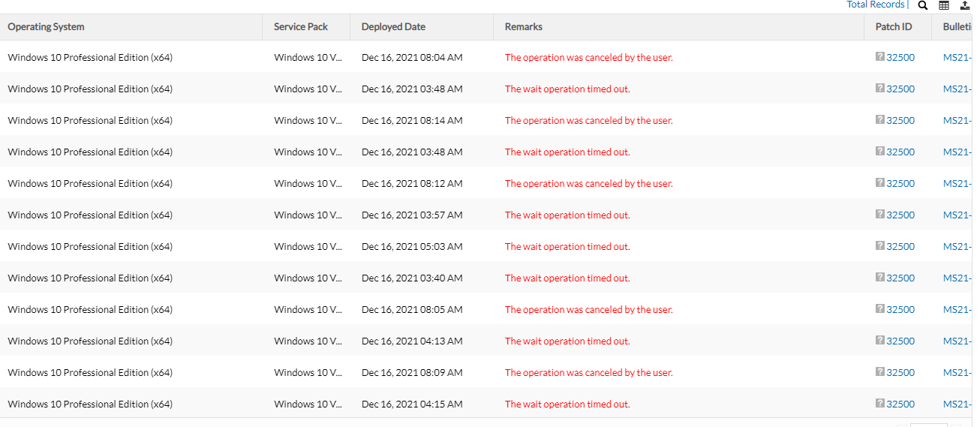Click the export upload icon
The image size is (980, 427).
[x=965, y=5]
